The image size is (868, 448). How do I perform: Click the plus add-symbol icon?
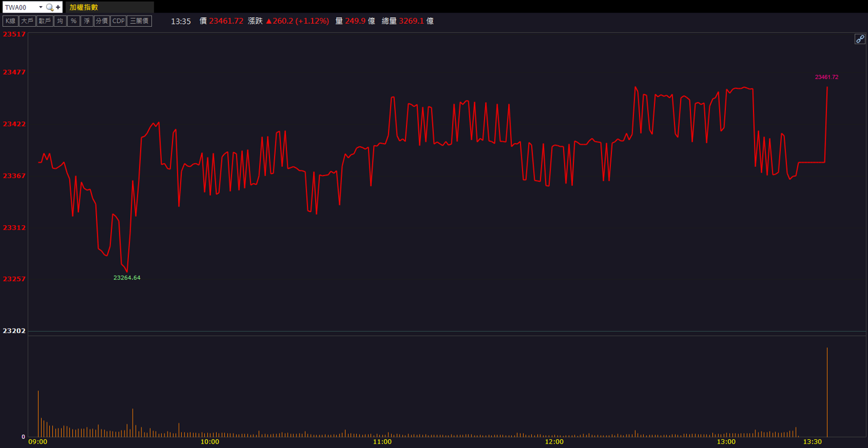click(x=58, y=7)
